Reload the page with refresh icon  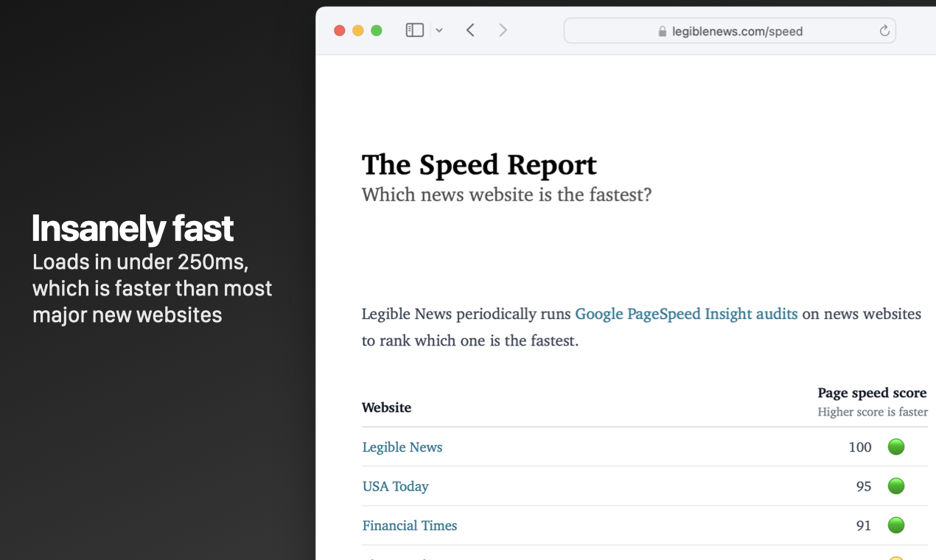[x=884, y=31]
